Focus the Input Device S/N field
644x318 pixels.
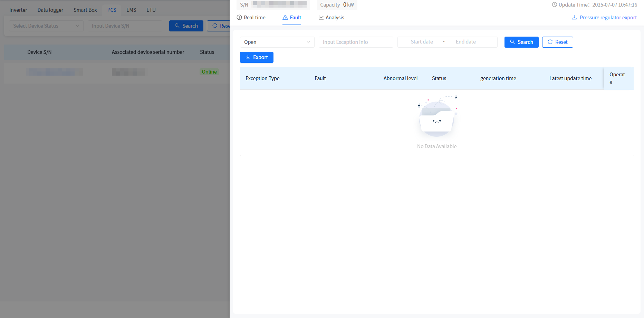coord(125,26)
